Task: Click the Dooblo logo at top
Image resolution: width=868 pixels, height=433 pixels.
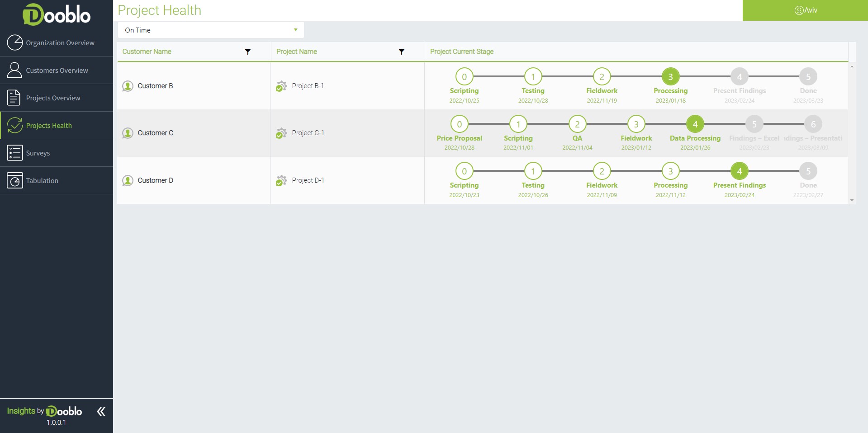Action: click(57, 14)
